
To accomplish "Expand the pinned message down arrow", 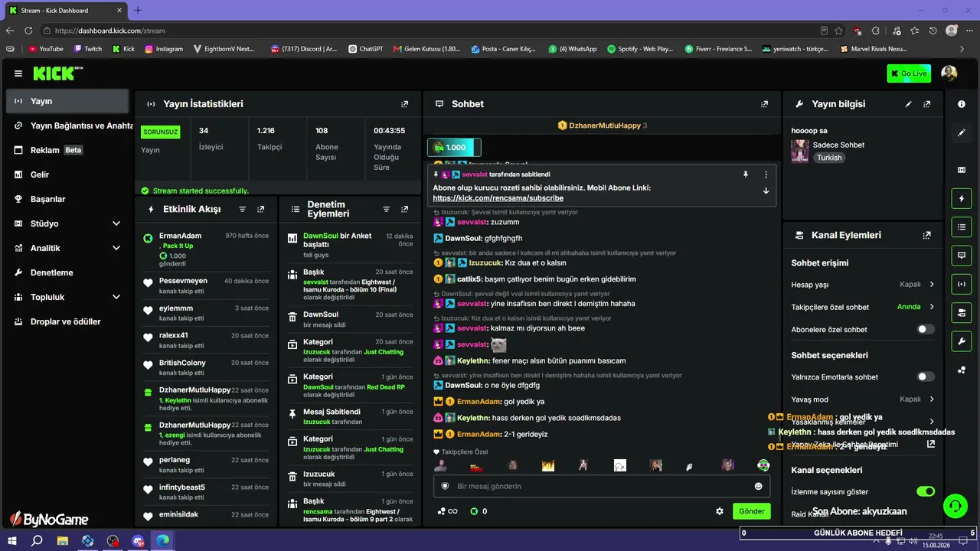I will [766, 191].
